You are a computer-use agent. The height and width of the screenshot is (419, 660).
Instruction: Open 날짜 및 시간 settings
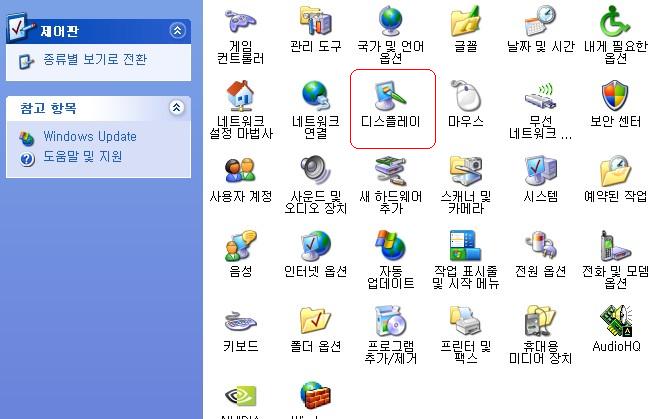[x=540, y=21]
